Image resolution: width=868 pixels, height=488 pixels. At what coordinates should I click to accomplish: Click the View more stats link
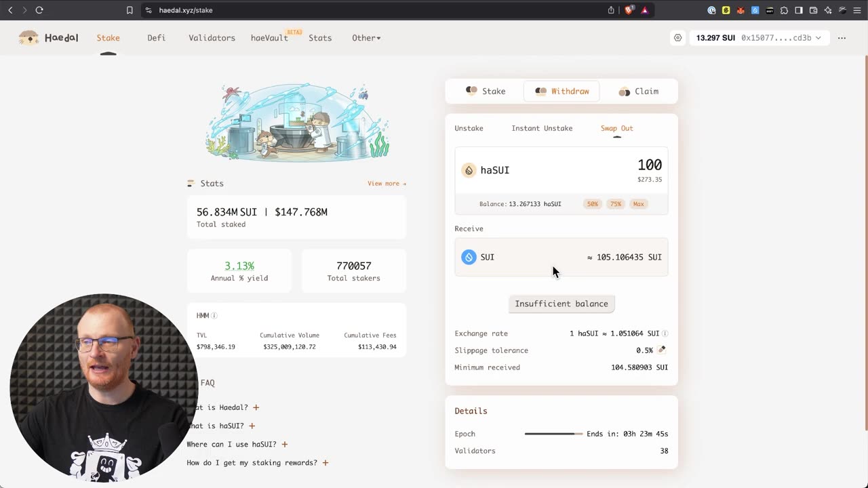[x=387, y=184]
